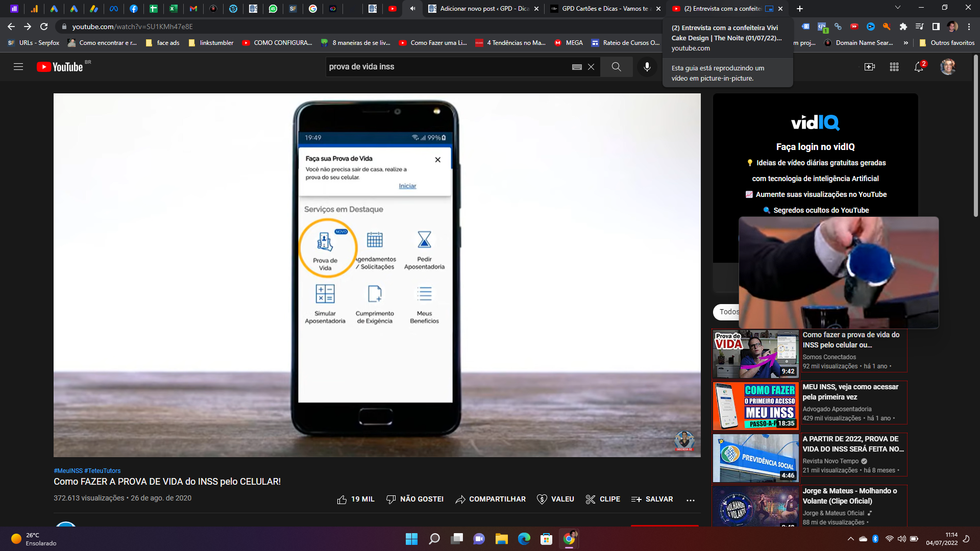Open Previdência Social video thumbnail
The height and width of the screenshot is (551, 980).
755,458
